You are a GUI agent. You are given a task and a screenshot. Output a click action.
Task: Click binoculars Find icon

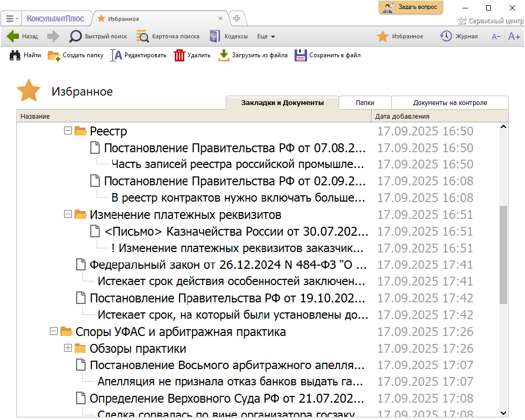point(15,55)
